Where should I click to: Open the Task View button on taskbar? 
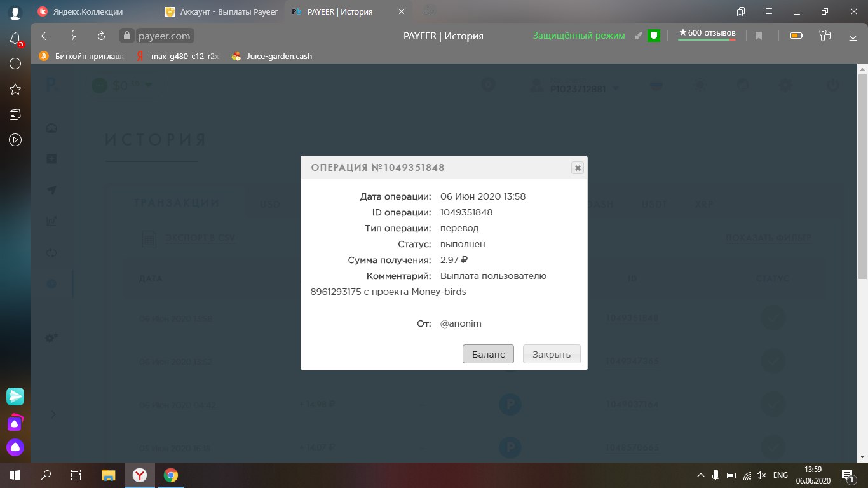pyautogui.click(x=76, y=475)
